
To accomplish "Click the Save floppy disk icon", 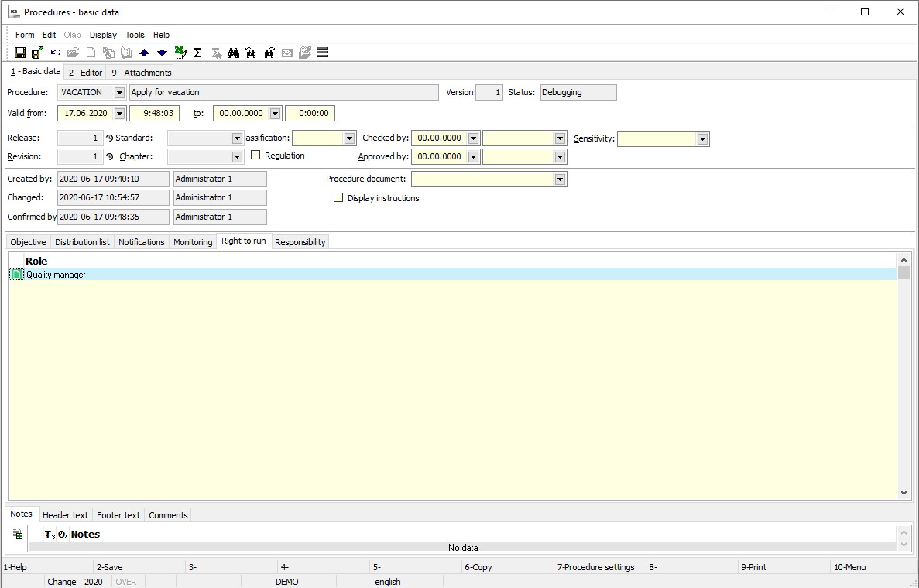I will click(20, 53).
